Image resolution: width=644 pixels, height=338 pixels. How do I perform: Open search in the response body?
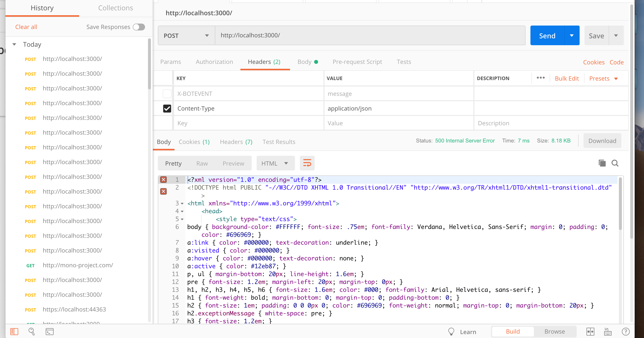click(x=615, y=163)
